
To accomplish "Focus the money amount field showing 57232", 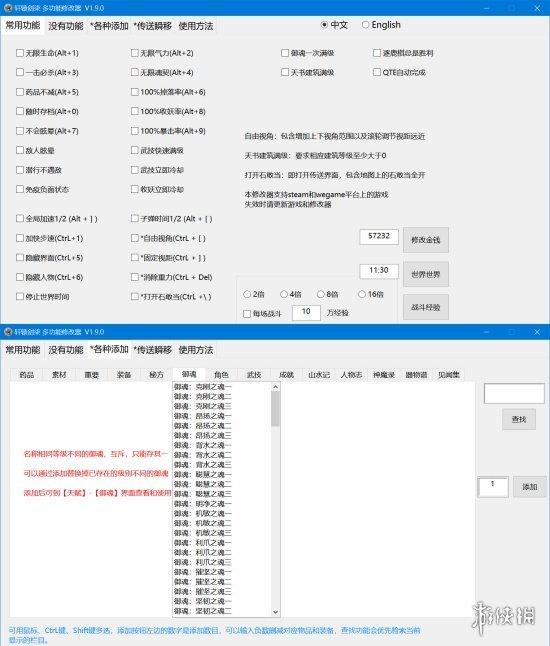I will coord(379,236).
